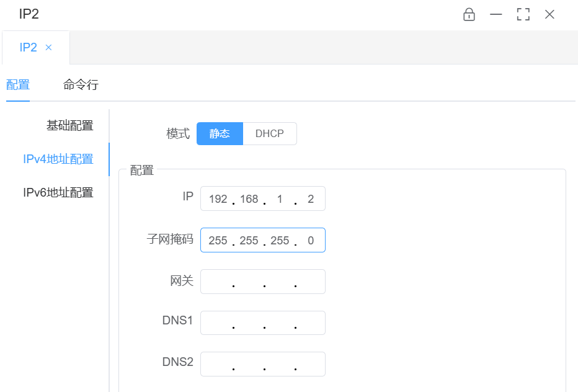This screenshot has height=392, width=578.
Task: Open the 配置 tab
Action: (18, 85)
